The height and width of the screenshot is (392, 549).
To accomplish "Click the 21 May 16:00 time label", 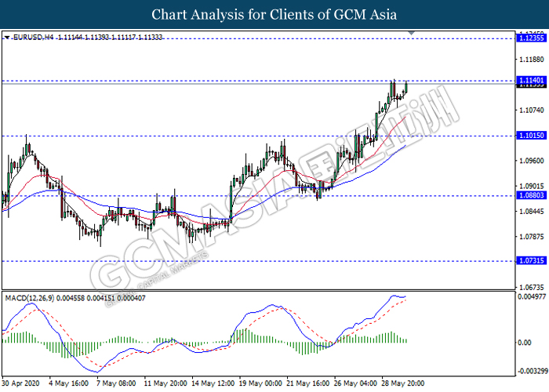I will coord(308,383).
